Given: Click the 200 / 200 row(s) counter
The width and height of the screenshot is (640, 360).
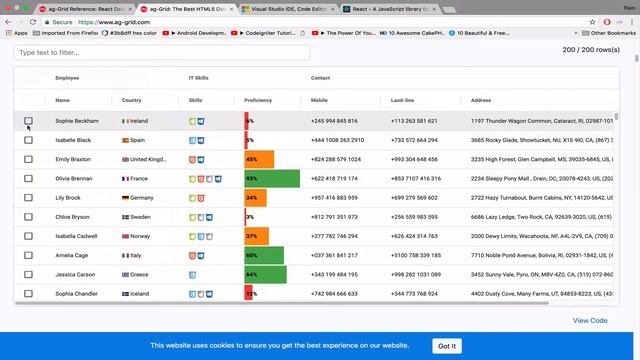Looking at the screenshot, I should [591, 50].
